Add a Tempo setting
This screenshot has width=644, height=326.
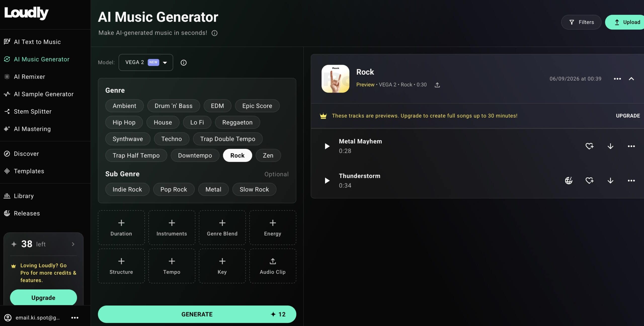(172, 266)
